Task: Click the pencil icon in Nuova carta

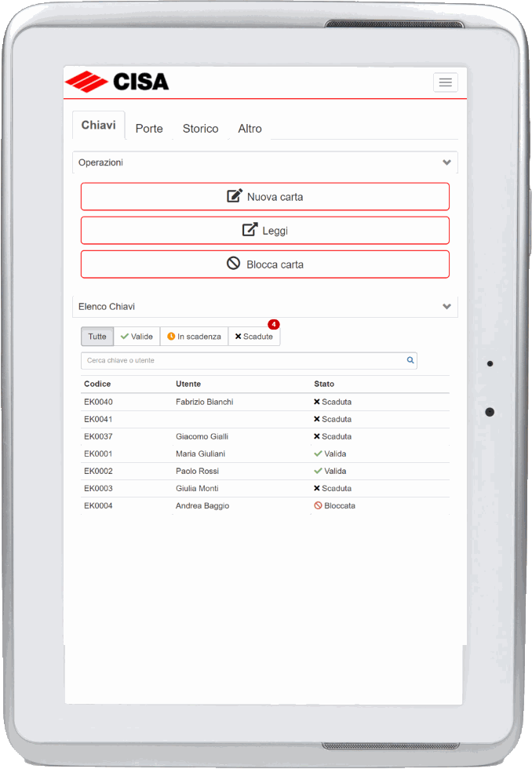Action: (x=235, y=195)
